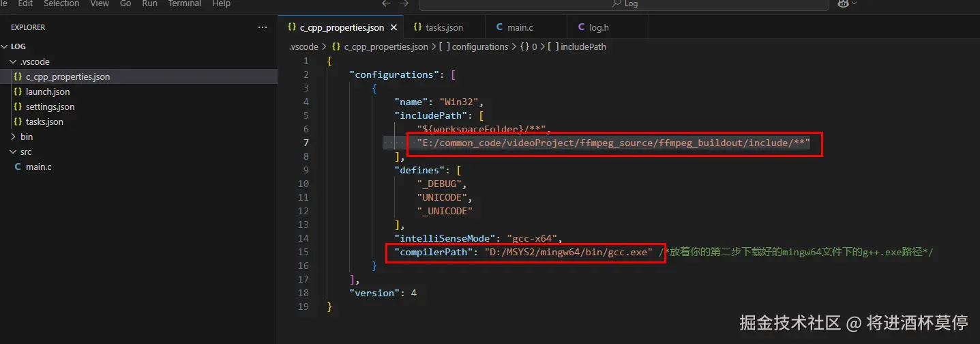Click line number 7 in gutter

(306, 143)
